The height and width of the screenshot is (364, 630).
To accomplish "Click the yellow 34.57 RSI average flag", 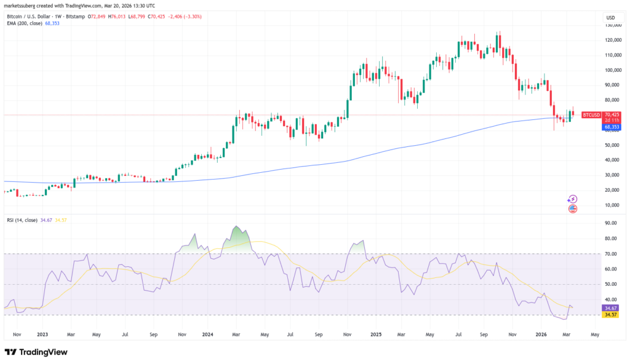I will pos(609,314).
